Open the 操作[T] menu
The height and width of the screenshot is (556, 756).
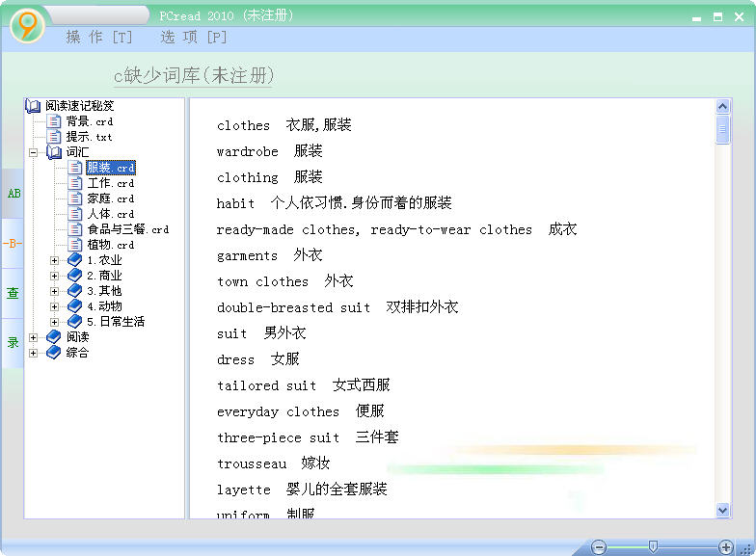[x=98, y=38]
